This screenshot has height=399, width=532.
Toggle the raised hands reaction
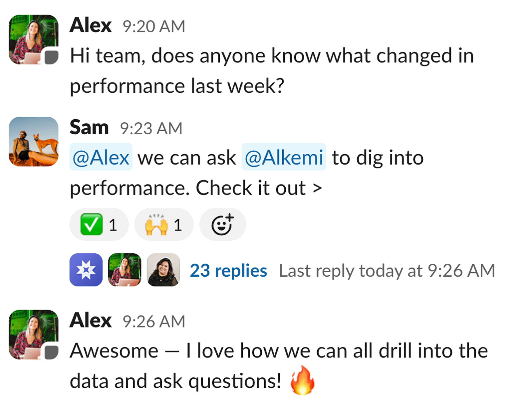(x=163, y=224)
